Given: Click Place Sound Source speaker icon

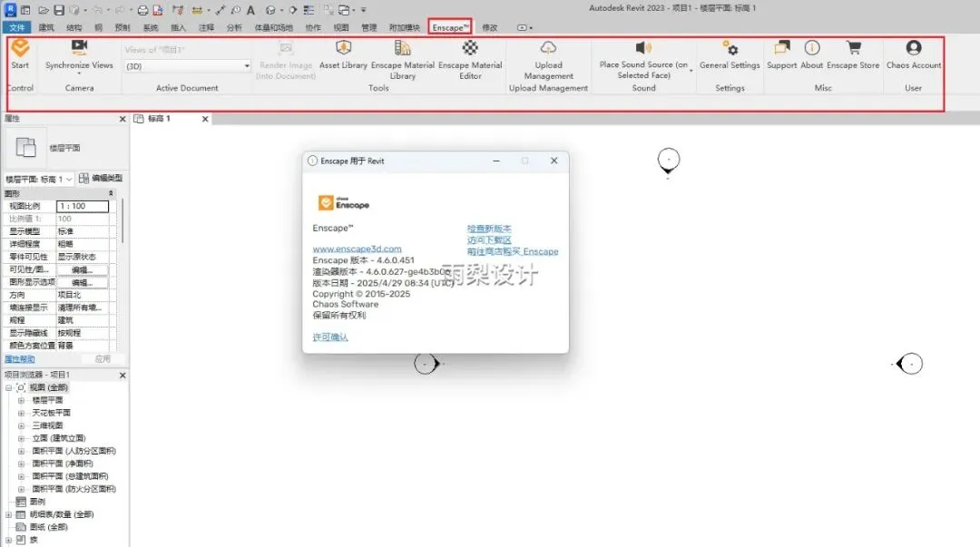Looking at the screenshot, I should pyautogui.click(x=643, y=47).
